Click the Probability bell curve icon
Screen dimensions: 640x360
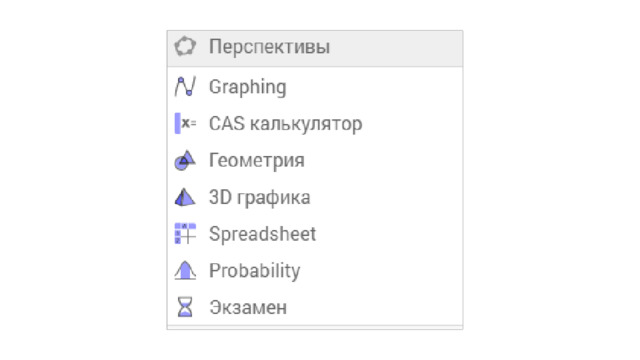coord(185,270)
